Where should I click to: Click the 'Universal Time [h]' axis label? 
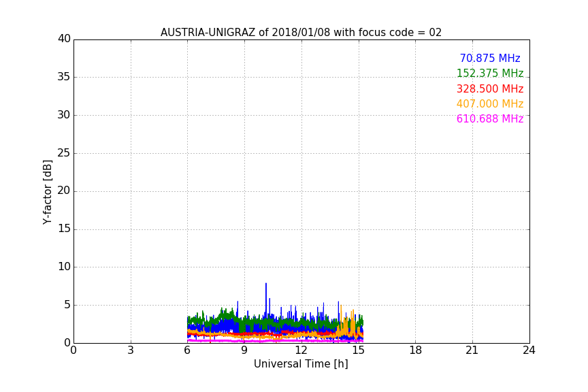301,364
